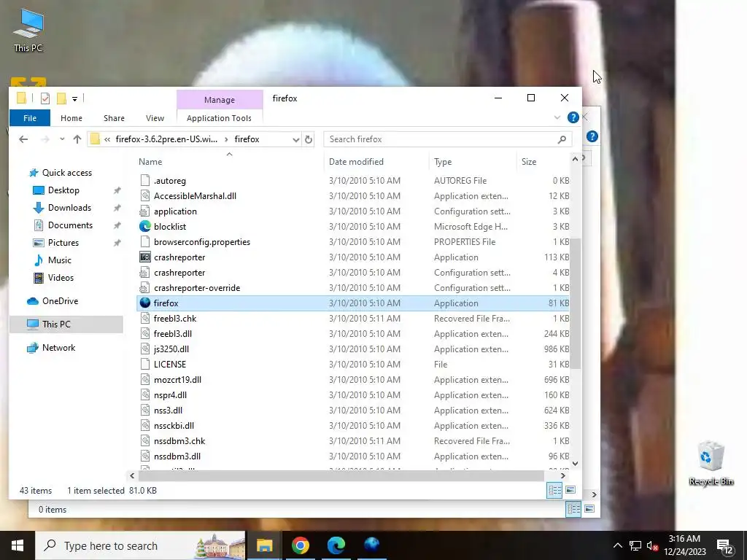Switch to the Share ribbon tab

click(x=114, y=118)
